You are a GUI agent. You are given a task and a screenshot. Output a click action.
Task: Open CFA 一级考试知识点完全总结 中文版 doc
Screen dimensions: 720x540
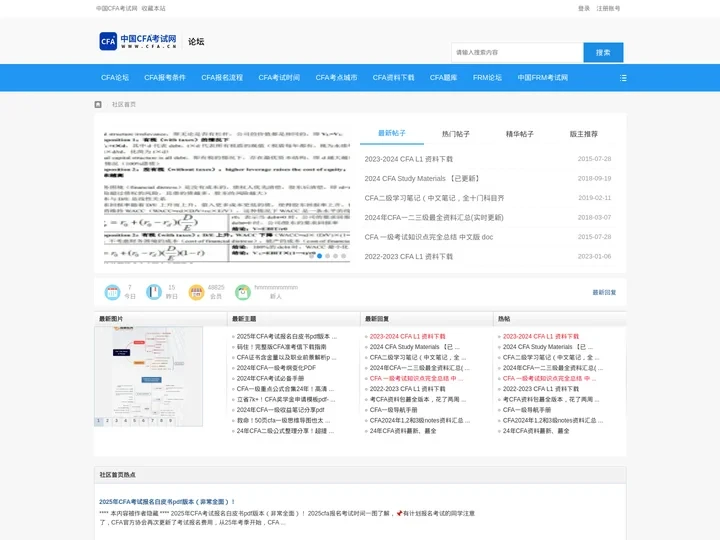429,237
